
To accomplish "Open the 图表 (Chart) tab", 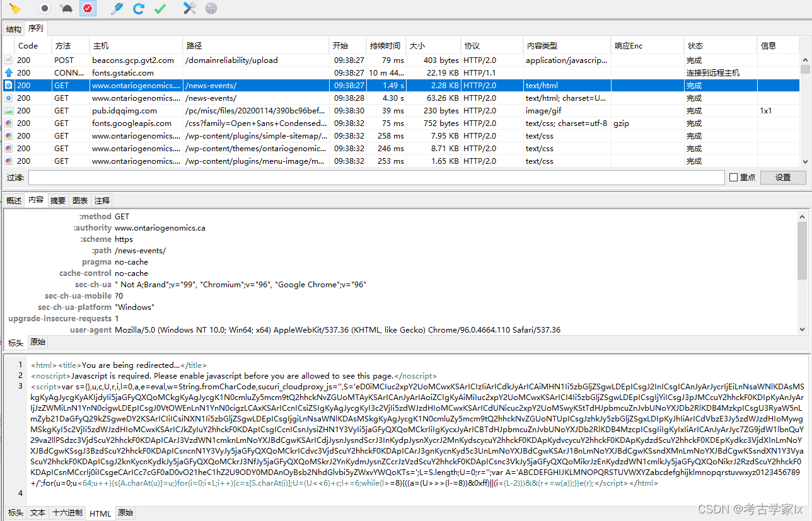I will 80,200.
